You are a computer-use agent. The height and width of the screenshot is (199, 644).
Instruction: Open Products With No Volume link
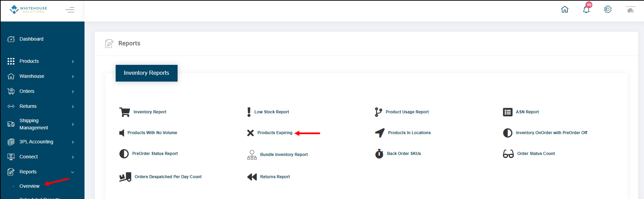click(152, 133)
